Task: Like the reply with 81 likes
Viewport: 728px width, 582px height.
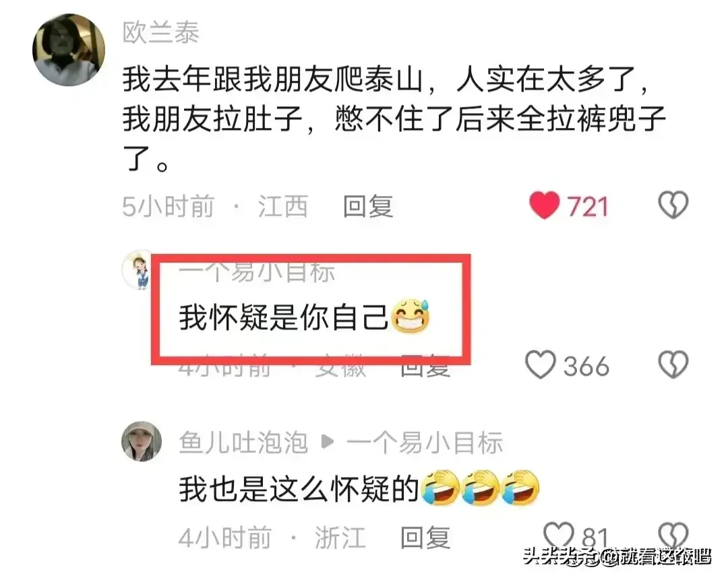Action: pos(559,536)
